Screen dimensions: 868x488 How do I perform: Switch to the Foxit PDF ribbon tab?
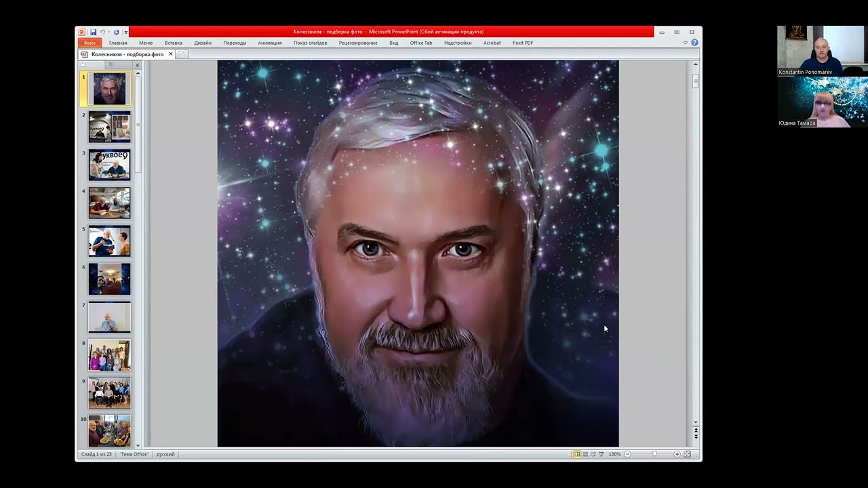tap(523, 43)
